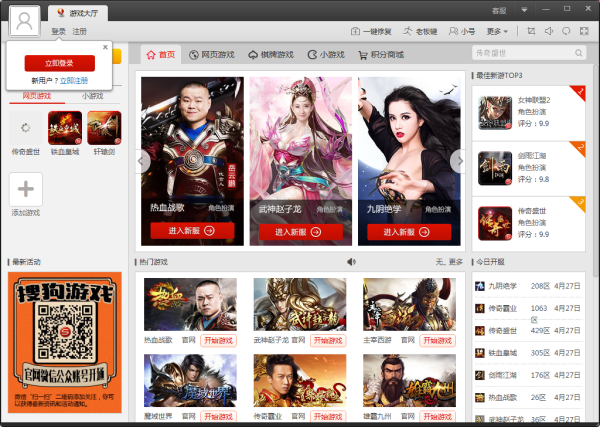Open the 魔域世界 game thumbnail
Viewport: 600px width, 427px height.
(190, 380)
